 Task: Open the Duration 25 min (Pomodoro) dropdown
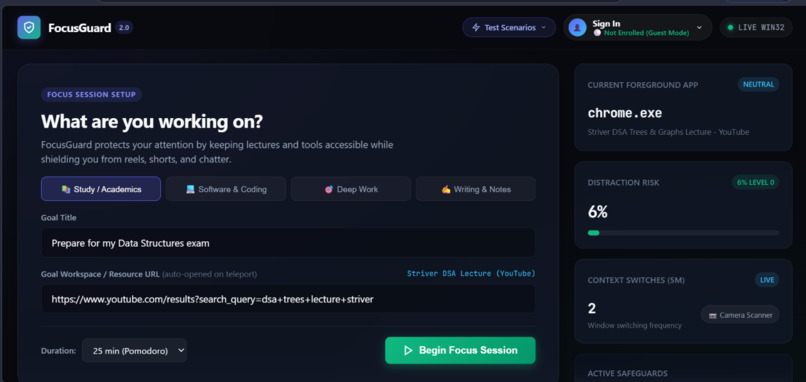(134, 351)
